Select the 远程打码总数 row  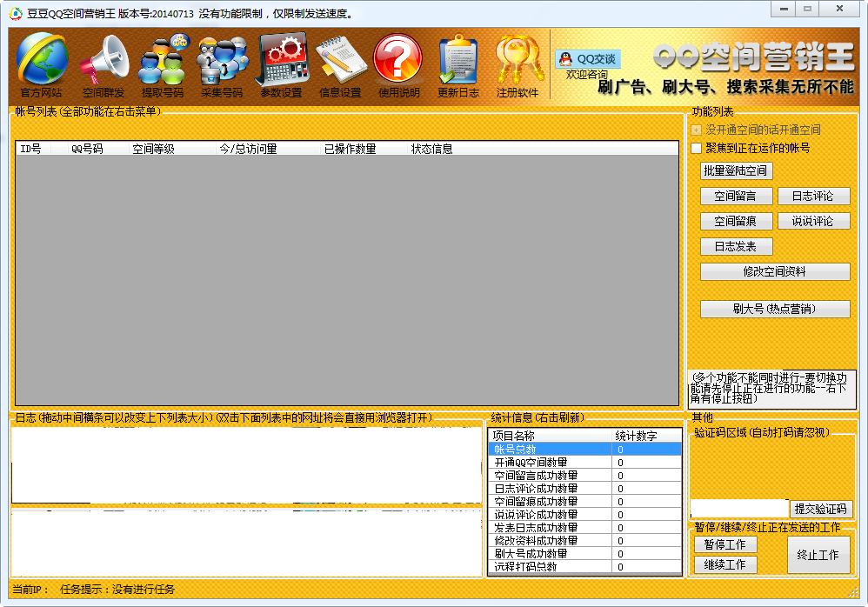[x=585, y=567]
